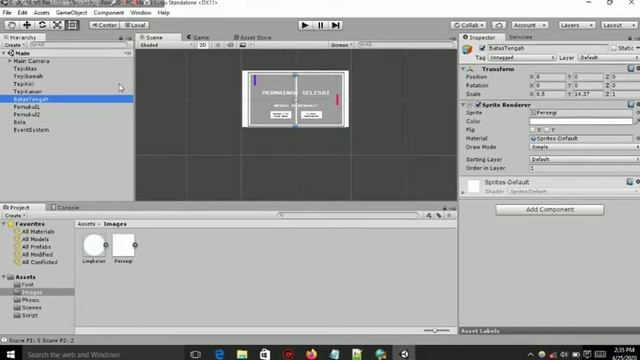Open Project Create menu
This screenshot has width=640, height=360.
15,216
